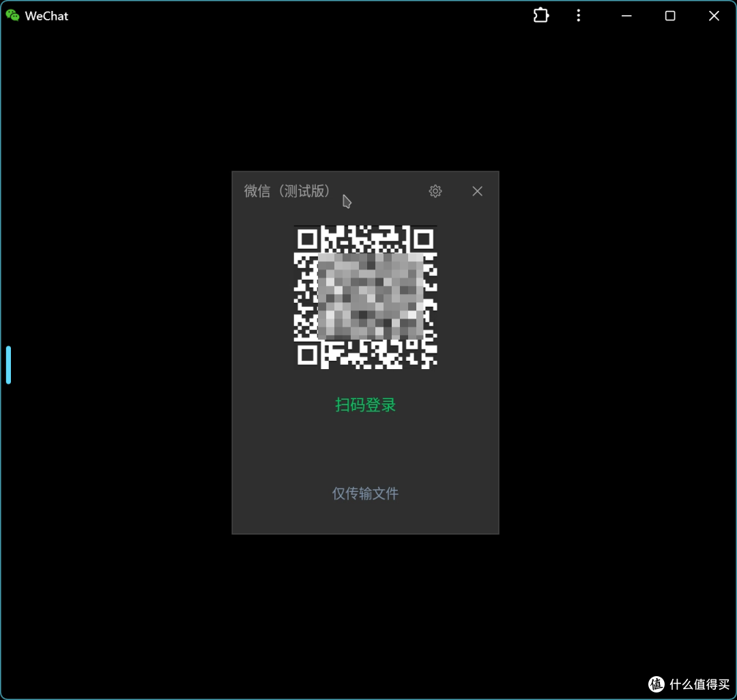Image resolution: width=737 pixels, height=700 pixels.
Task: Select the 仅传输文件 link
Action: point(365,493)
